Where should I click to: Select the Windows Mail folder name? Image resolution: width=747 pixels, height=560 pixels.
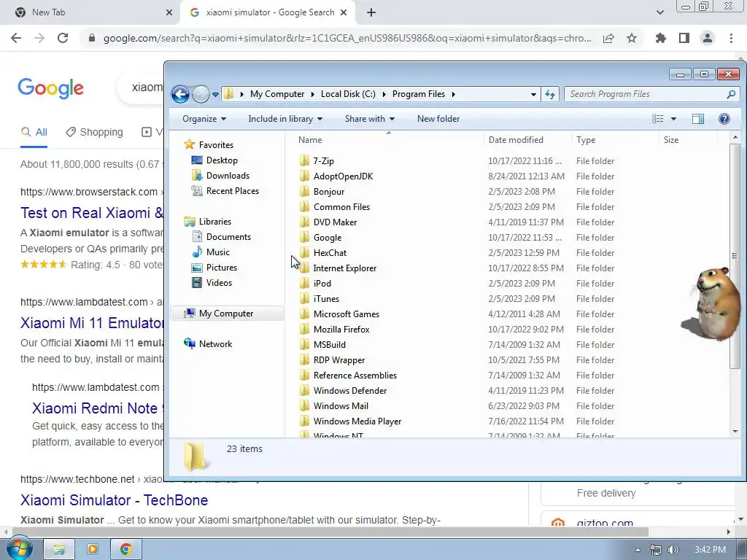pos(341,405)
